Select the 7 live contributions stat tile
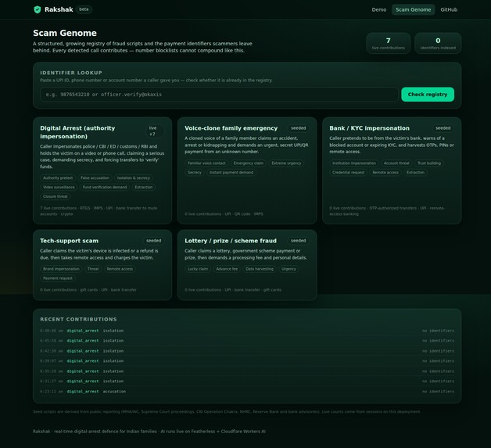This screenshot has height=448, width=491. click(x=388, y=43)
